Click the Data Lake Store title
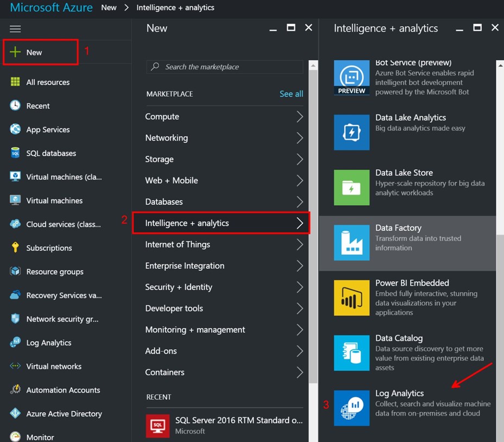504x442 pixels. [x=404, y=173]
